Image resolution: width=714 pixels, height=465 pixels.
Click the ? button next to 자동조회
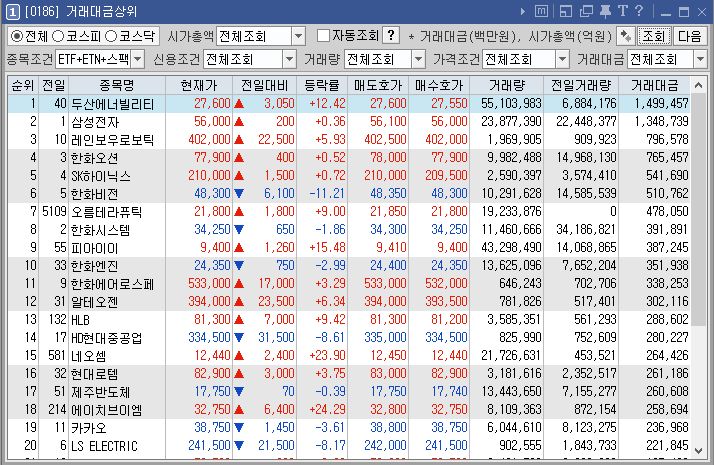tap(391, 36)
